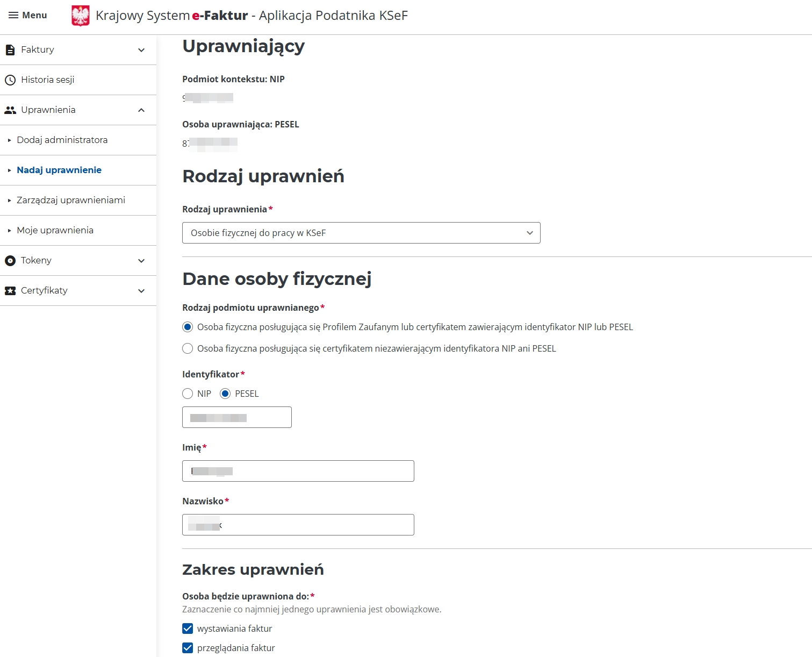This screenshot has width=812, height=657.
Task: Expand the Certyfikaty section chevron
Action: (141, 291)
